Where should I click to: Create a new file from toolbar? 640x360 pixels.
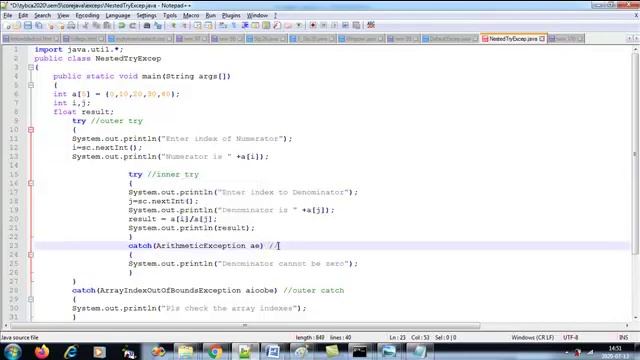tap(8, 25)
